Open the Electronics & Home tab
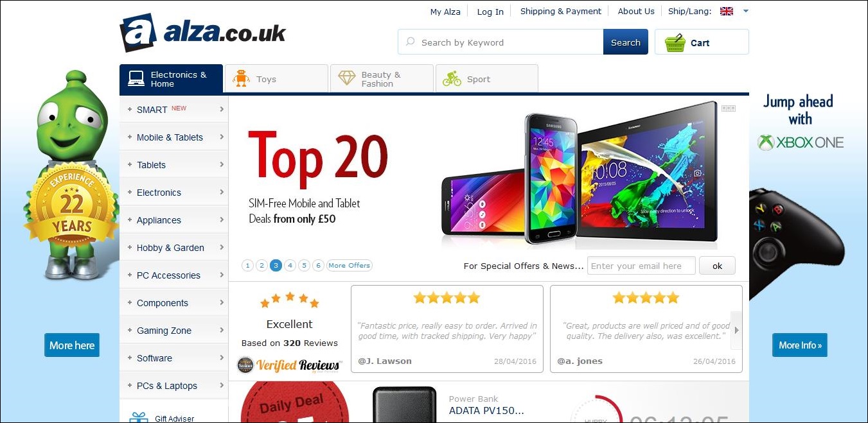868x423 pixels. point(171,79)
